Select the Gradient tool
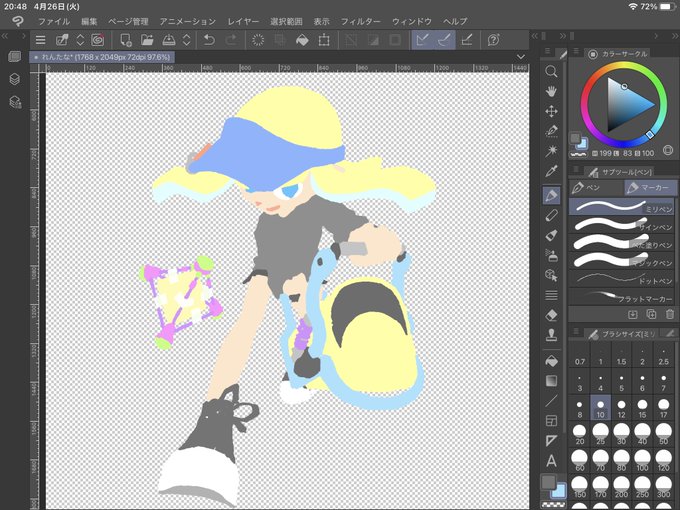The height and width of the screenshot is (510, 680). pos(551,381)
